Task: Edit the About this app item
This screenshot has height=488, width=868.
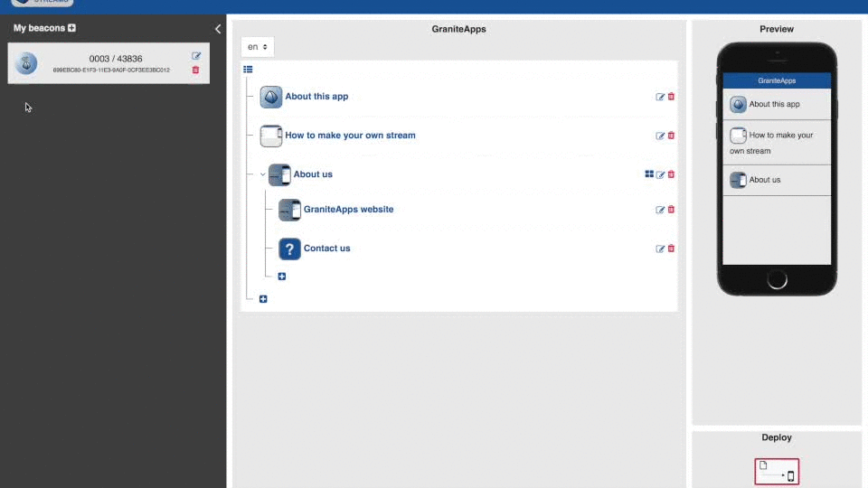Action: [x=660, y=97]
